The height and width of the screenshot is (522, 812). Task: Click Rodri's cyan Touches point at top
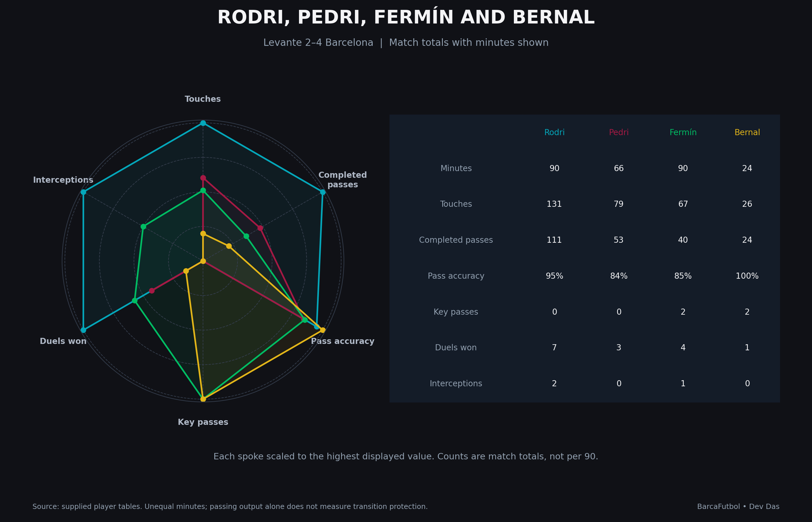[203, 123]
